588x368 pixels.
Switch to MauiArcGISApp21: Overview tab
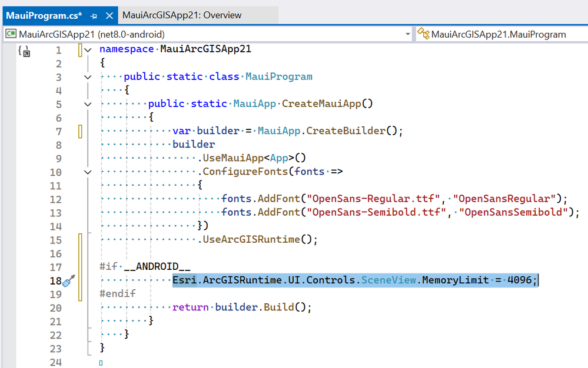coord(182,15)
